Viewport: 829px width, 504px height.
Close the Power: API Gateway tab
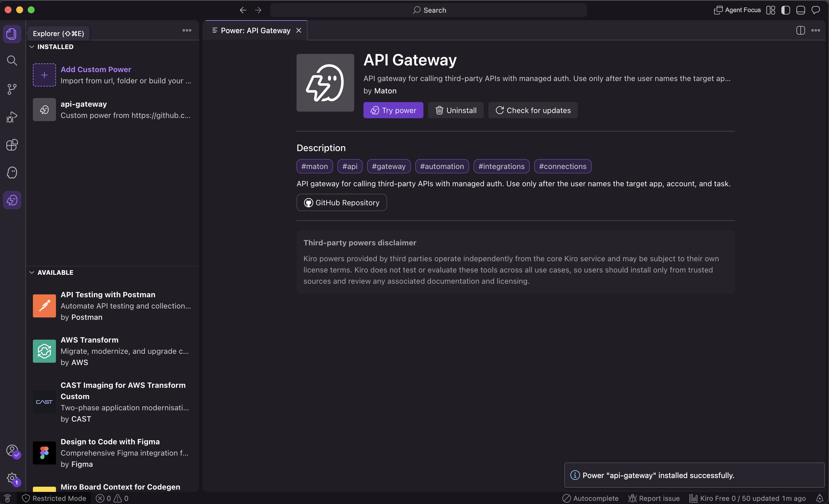click(x=299, y=31)
